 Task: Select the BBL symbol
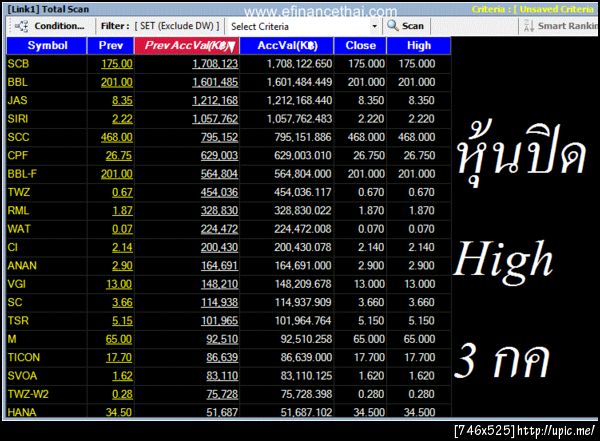(17, 82)
